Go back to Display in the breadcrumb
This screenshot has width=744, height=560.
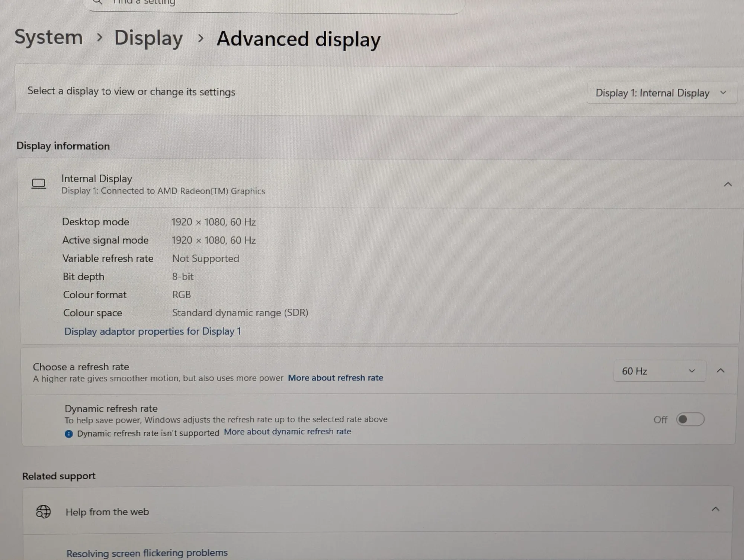pos(148,38)
